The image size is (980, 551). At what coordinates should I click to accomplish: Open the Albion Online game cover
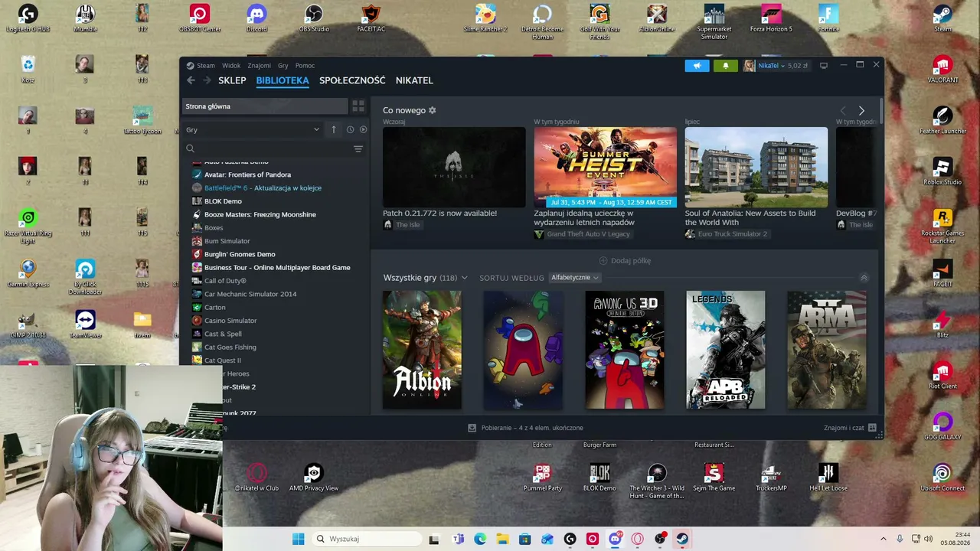coord(423,350)
